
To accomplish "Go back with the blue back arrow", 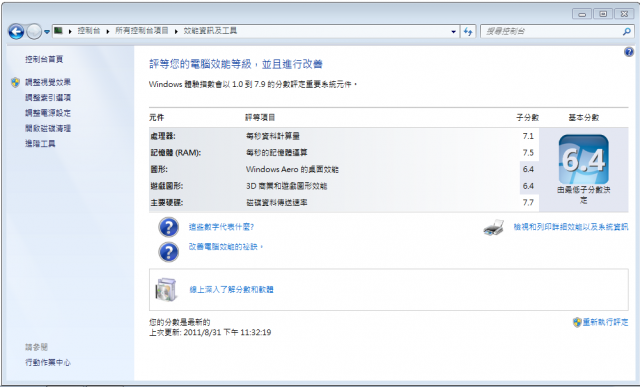I will pyautogui.click(x=16, y=31).
